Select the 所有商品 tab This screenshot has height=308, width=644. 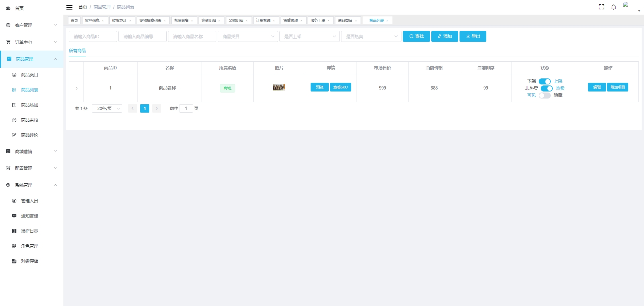coord(77,51)
